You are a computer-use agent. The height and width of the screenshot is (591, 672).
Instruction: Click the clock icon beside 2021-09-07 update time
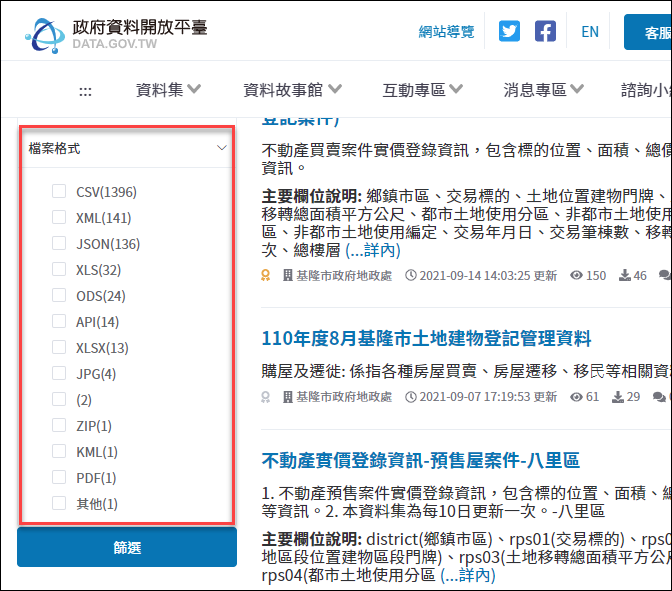pos(411,397)
